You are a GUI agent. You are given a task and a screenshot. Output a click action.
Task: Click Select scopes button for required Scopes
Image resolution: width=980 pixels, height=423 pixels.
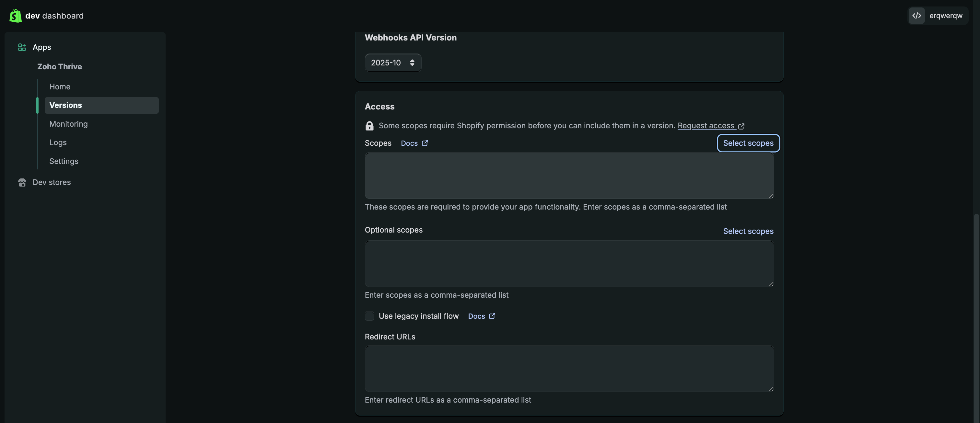[x=748, y=143]
